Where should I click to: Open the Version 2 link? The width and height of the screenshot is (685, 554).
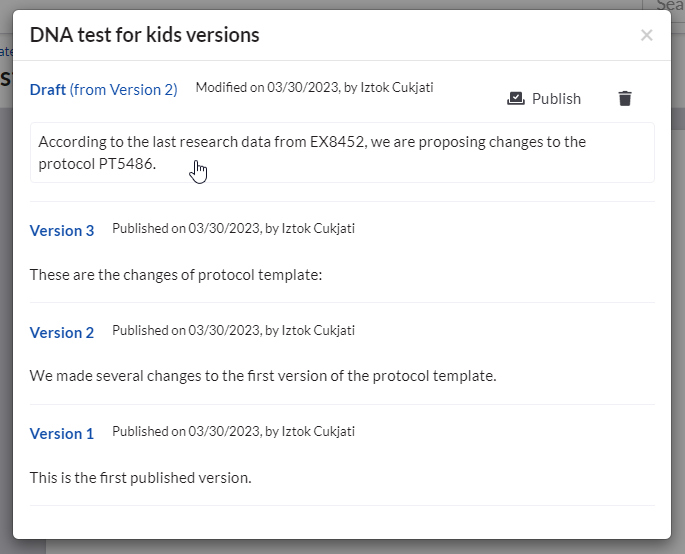click(x=62, y=332)
